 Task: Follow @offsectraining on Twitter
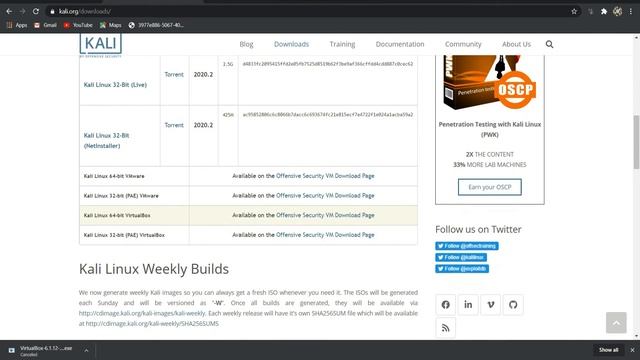click(x=467, y=246)
